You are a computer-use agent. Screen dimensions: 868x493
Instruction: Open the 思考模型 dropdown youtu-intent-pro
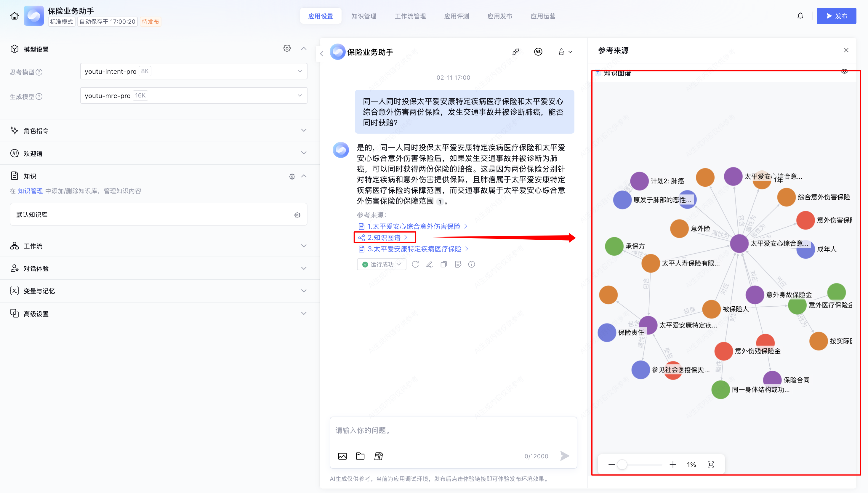click(x=193, y=71)
